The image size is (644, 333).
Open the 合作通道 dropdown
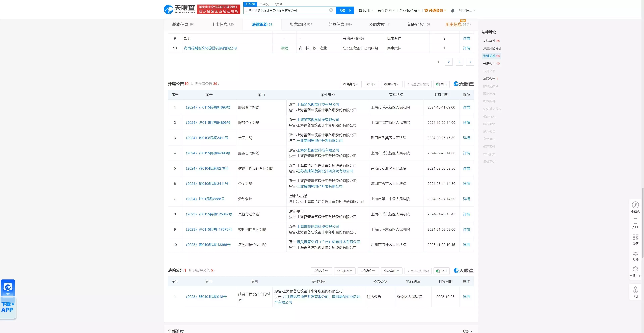(x=386, y=10)
